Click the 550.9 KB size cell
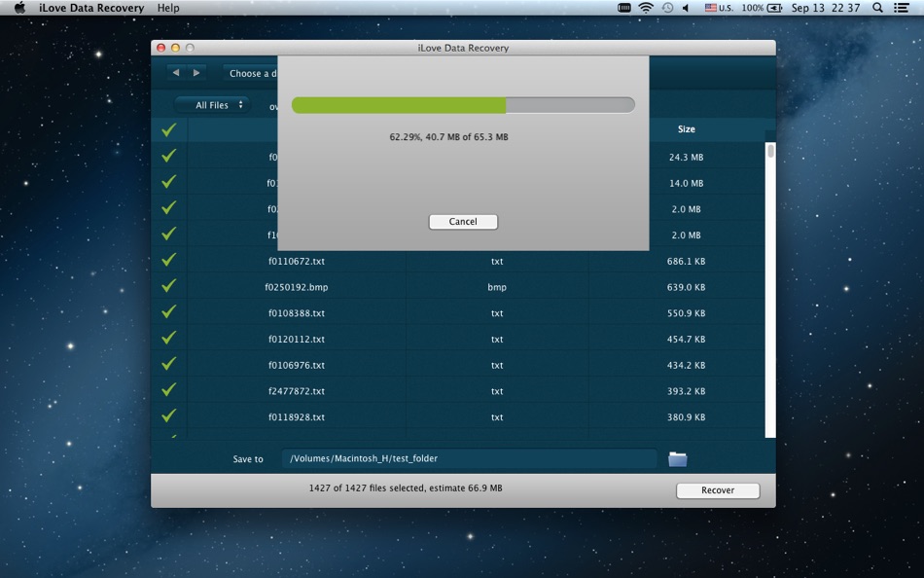The image size is (924, 578). [x=686, y=313]
